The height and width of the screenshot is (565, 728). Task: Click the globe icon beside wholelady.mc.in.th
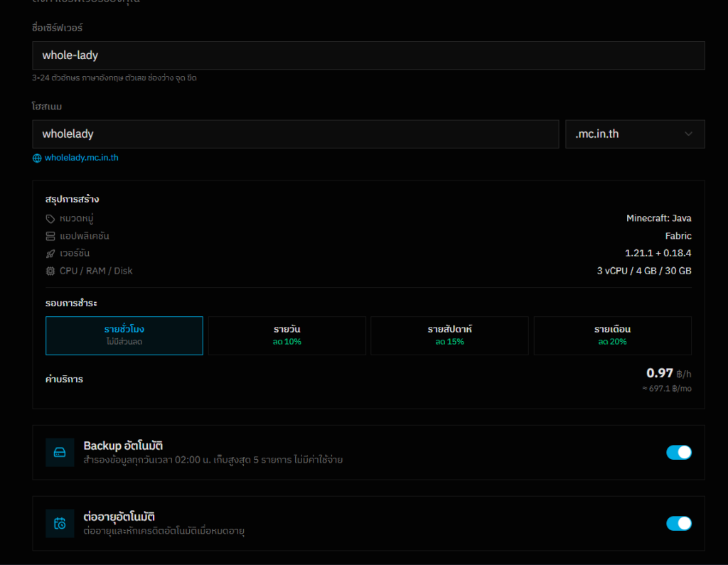(37, 158)
